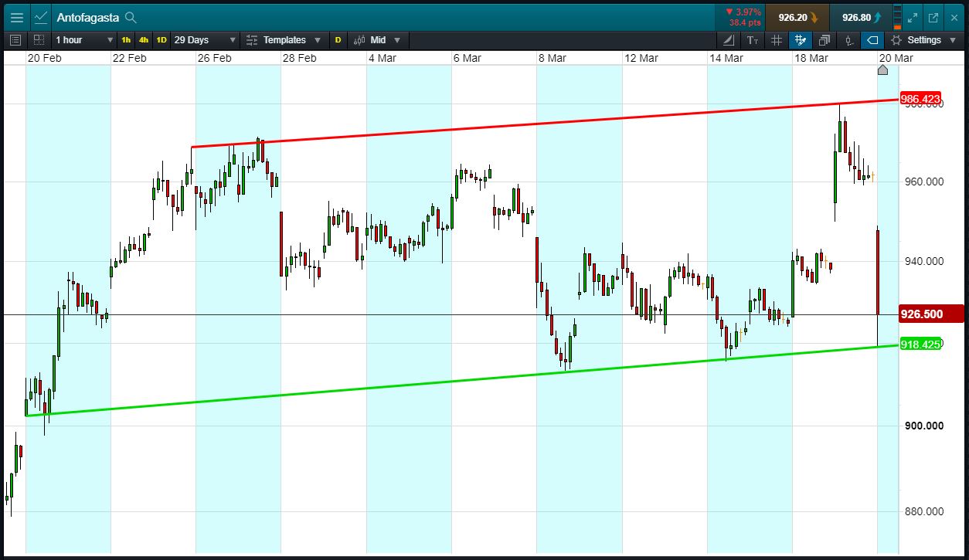Screen dimensions: 969x560
Task: Select the drawing tools triangle icon
Action: pos(729,40)
